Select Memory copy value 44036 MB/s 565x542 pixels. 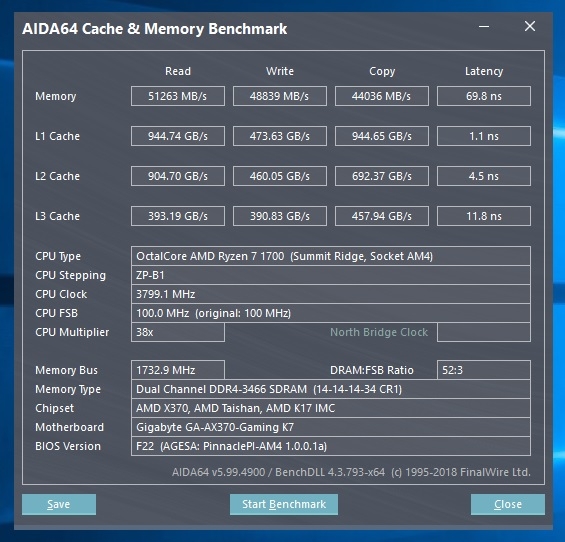coord(382,96)
